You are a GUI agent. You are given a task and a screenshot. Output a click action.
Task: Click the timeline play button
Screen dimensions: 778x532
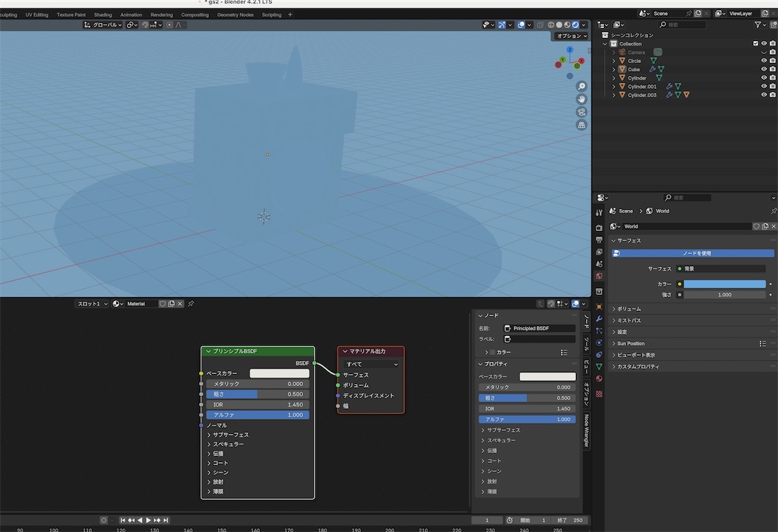[x=148, y=520]
